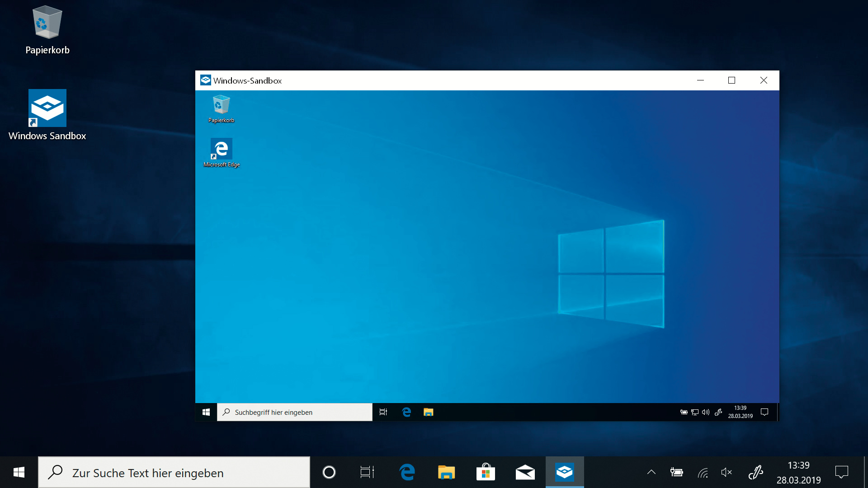Open File Explorer in Sandbox taskbar
This screenshot has width=868, height=488.
click(x=428, y=412)
